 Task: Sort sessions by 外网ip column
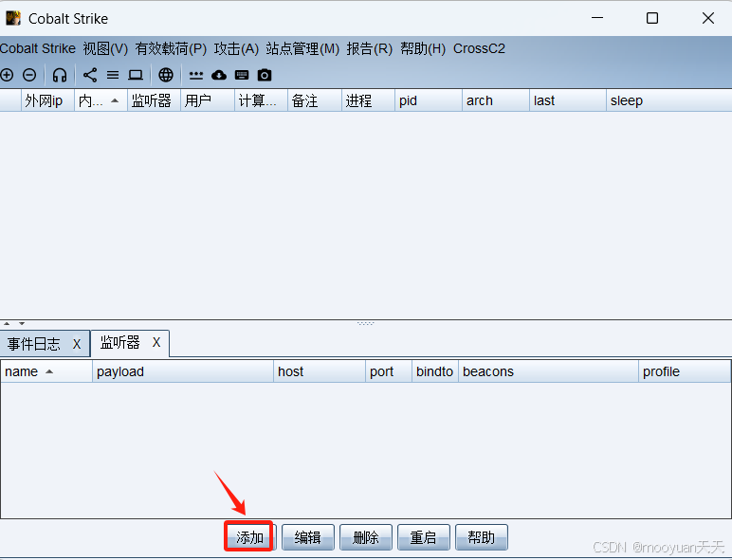tap(47, 100)
